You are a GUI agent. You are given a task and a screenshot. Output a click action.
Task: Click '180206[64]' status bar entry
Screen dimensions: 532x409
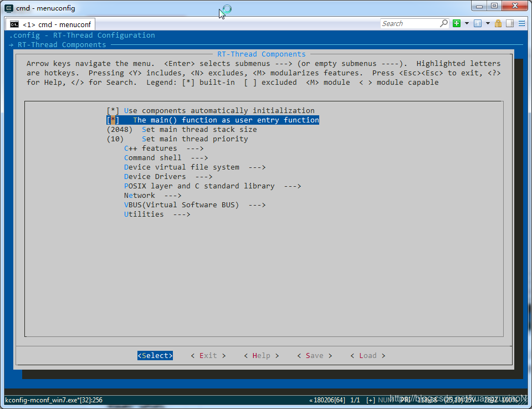(x=327, y=400)
